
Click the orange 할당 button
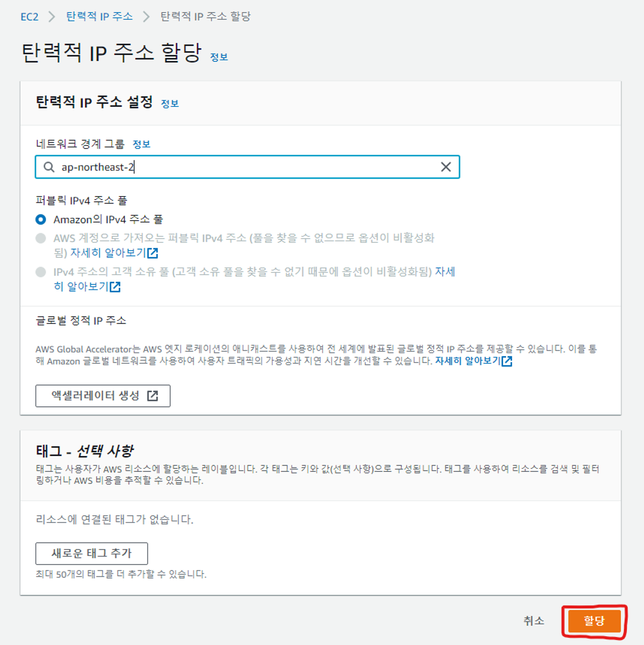(x=594, y=621)
